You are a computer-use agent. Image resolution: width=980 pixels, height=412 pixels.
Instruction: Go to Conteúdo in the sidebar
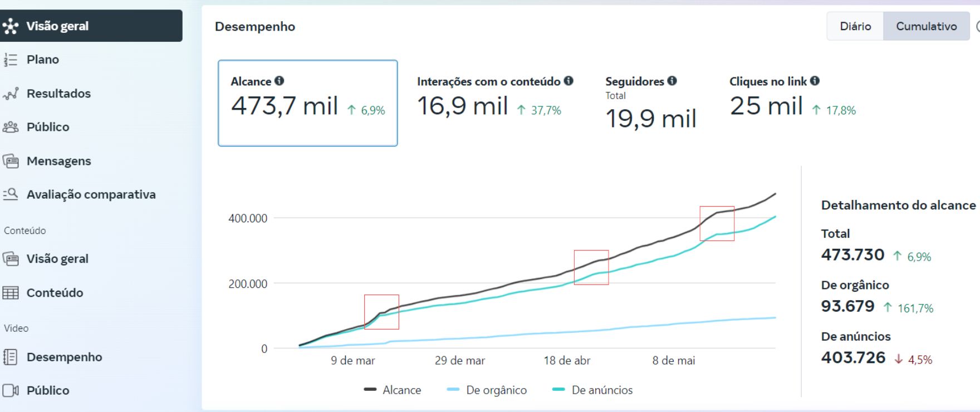point(55,293)
